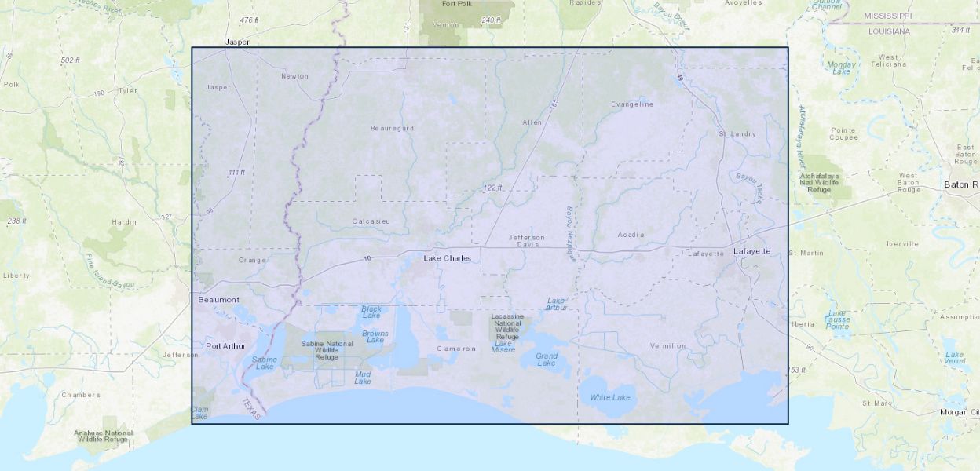
Task: Select the Jefferson Davis parish label
Action: point(526,240)
